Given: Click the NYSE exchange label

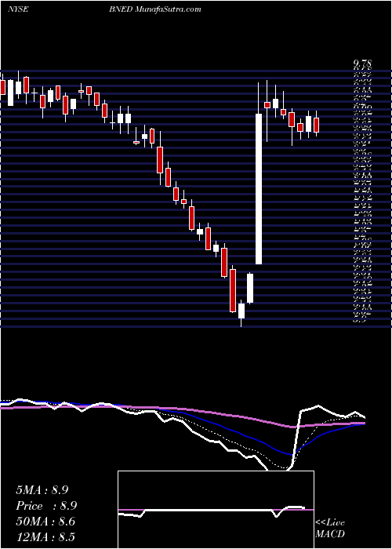Looking at the screenshot, I should (18, 9).
